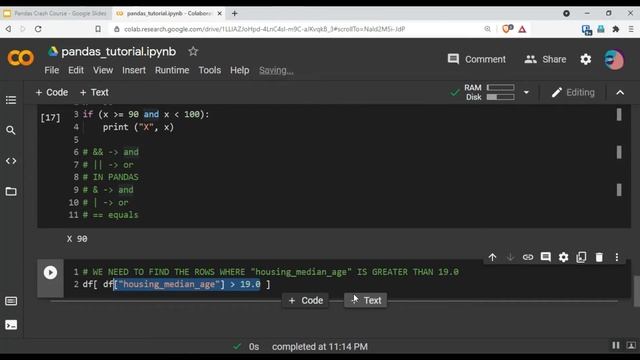Click the X 90 output text
Image resolution: width=640 pixels, height=360 pixels.
77,239
